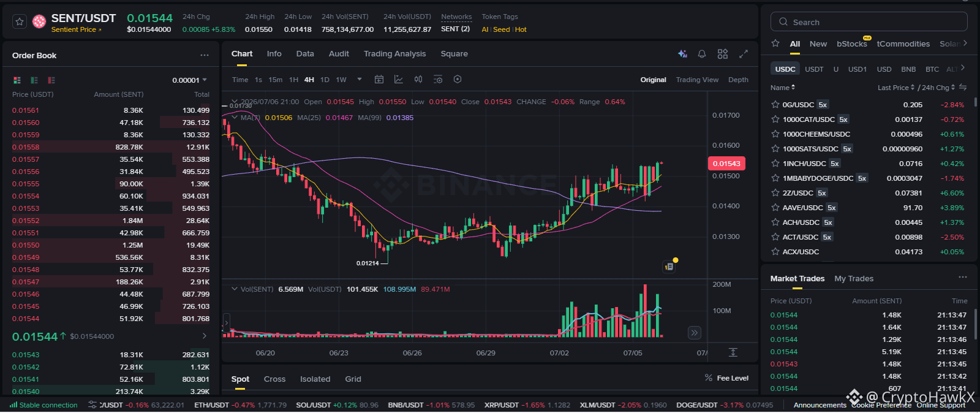
Task: Reset chart scale icon beside time axis
Action: point(733,352)
